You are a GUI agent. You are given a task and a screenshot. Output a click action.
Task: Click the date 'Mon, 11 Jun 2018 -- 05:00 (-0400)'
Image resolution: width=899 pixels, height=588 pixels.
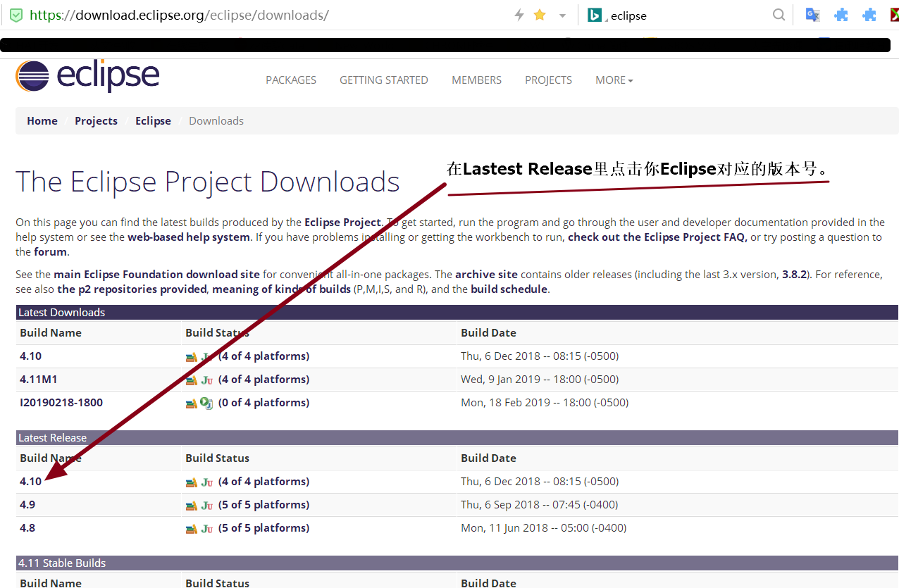543,528
